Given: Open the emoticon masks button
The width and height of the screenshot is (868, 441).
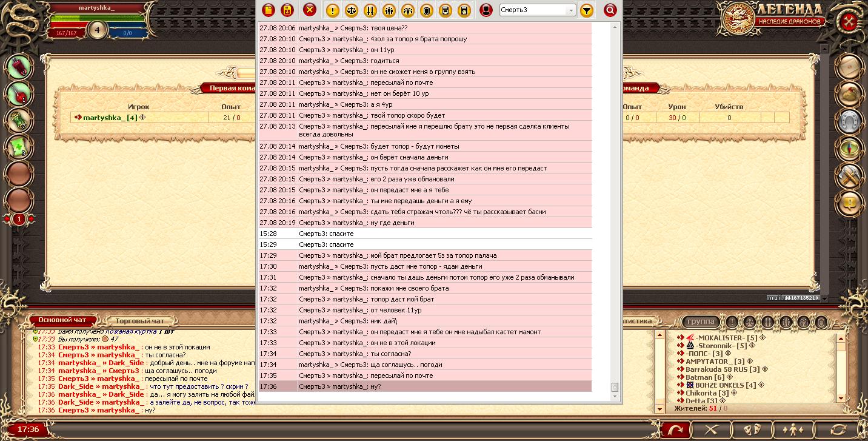Looking at the screenshot, I should [752, 429].
